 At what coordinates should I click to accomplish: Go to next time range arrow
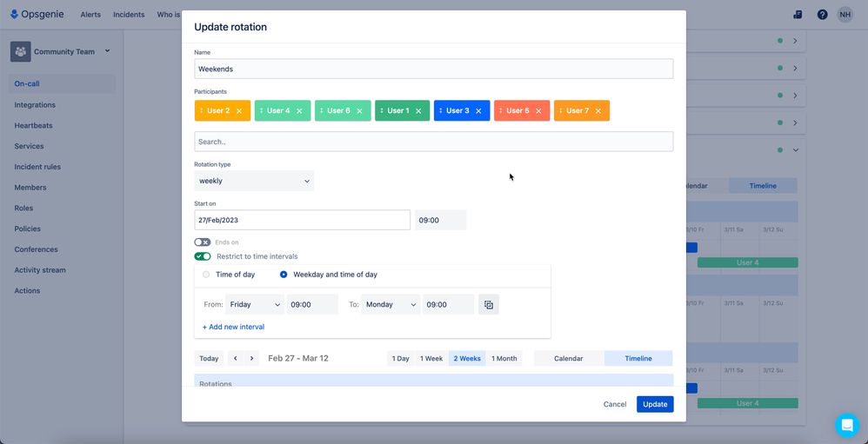tap(251, 358)
